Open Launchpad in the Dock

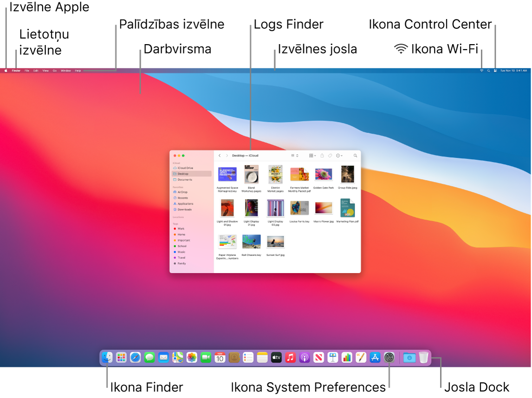click(121, 357)
